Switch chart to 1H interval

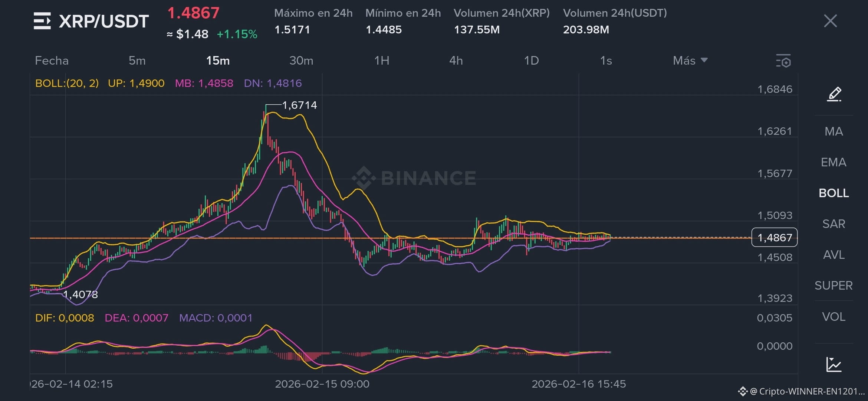[x=382, y=61]
